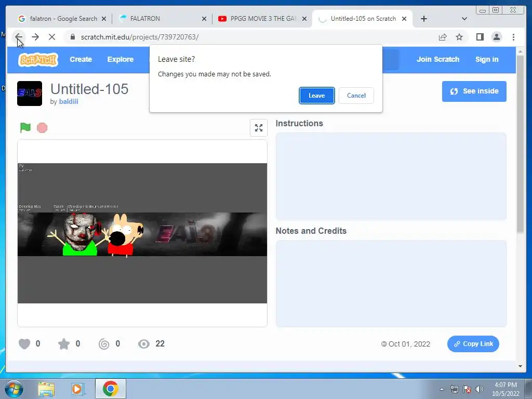The width and height of the screenshot is (532, 399).
Task: Click the page vertical scrollbar
Action: 521,144
